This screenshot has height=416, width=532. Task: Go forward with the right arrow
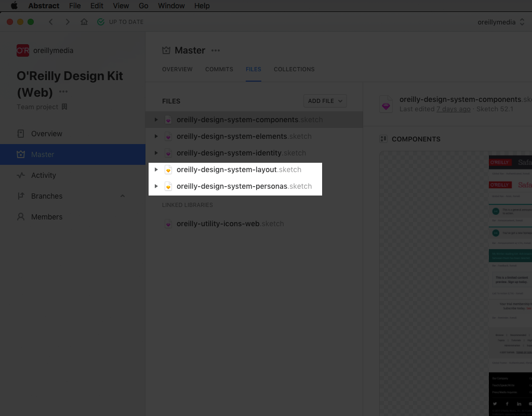point(68,22)
